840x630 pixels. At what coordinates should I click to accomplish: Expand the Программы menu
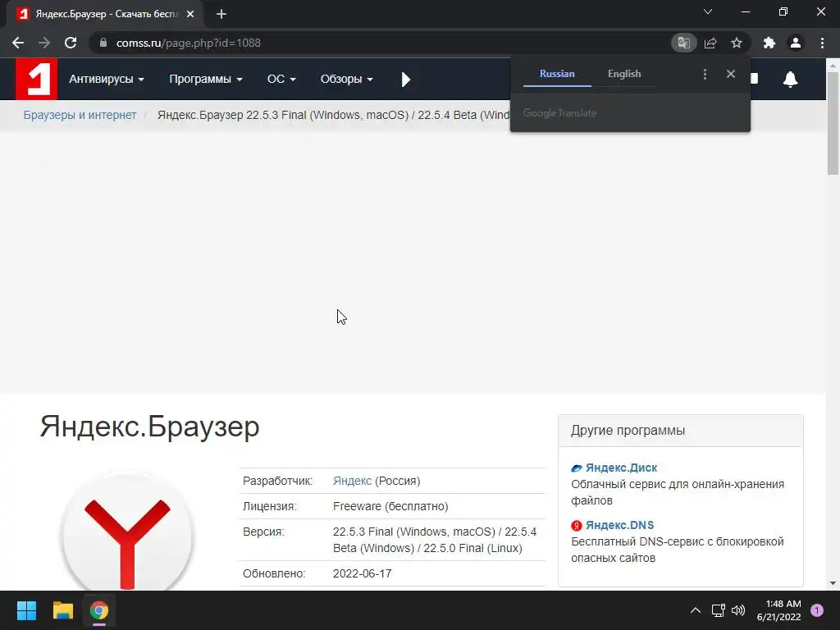pyautogui.click(x=206, y=80)
